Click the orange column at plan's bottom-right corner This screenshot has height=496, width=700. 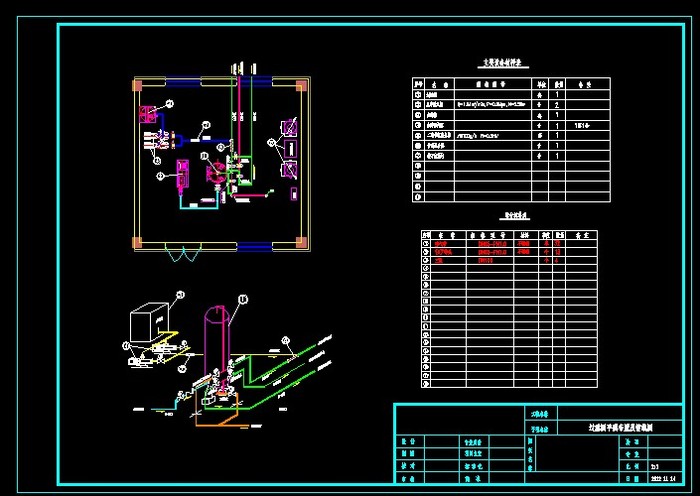click(x=298, y=240)
